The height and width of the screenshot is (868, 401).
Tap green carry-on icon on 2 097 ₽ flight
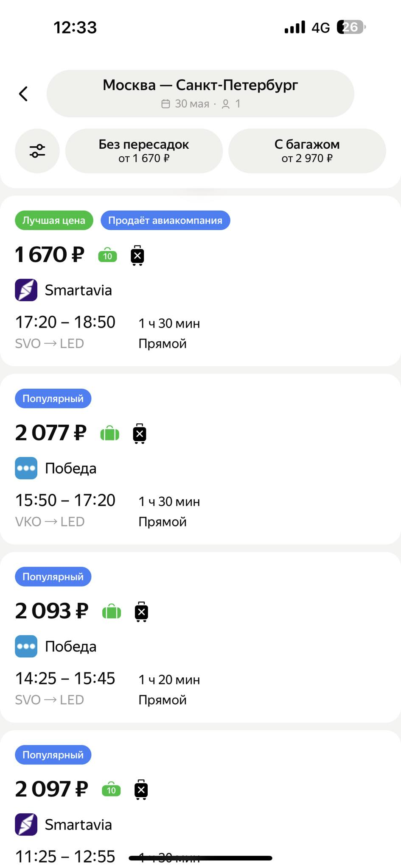[111, 790]
